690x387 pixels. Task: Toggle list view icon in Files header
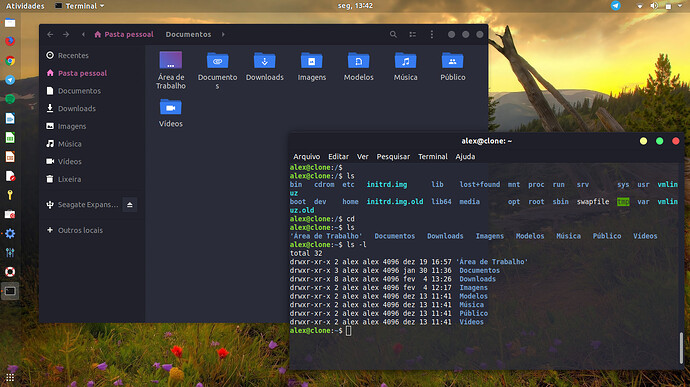[x=412, y=34]
